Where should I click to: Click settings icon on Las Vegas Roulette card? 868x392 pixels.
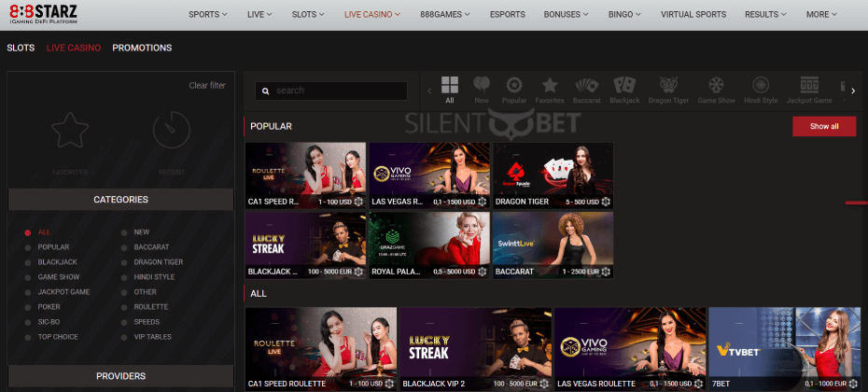[x=699, y=384]
